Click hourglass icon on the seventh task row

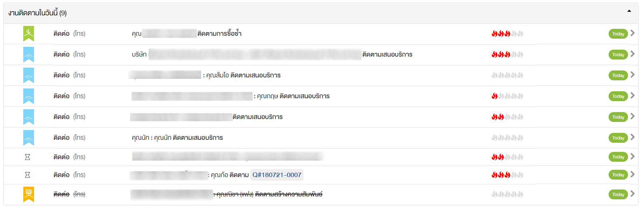tap(27, 157)
